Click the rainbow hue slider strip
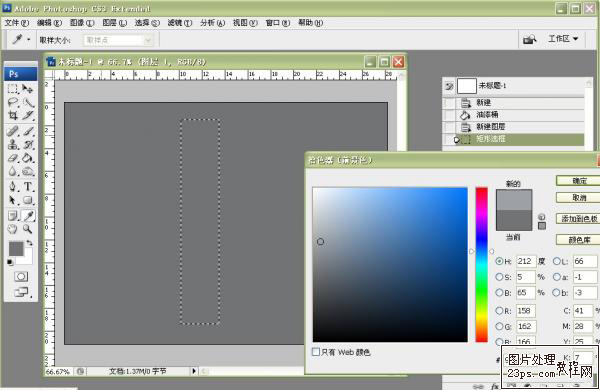 click(482, 264)
